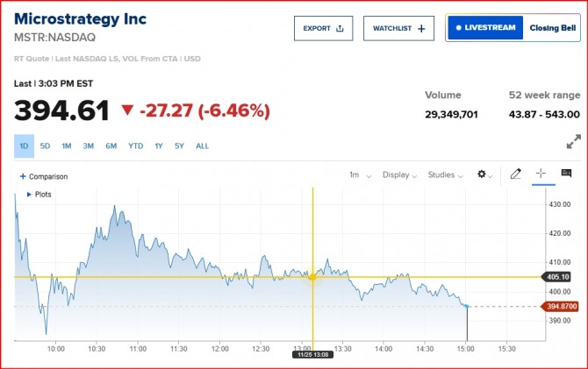Click plus icon to add Comparison
The height and width of the screenshot is (369, 588).
23,176
